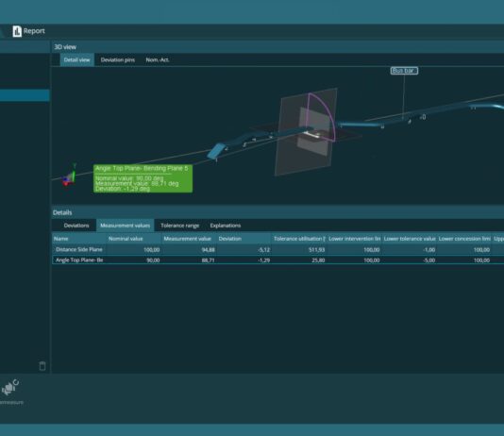Screen dimensions: 504x436
Task: Select the highlighted item in left sidebar
Action: click(25, 95)
